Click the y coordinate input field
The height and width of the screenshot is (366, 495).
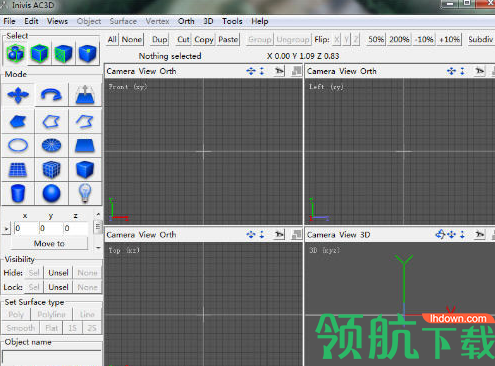51,228
